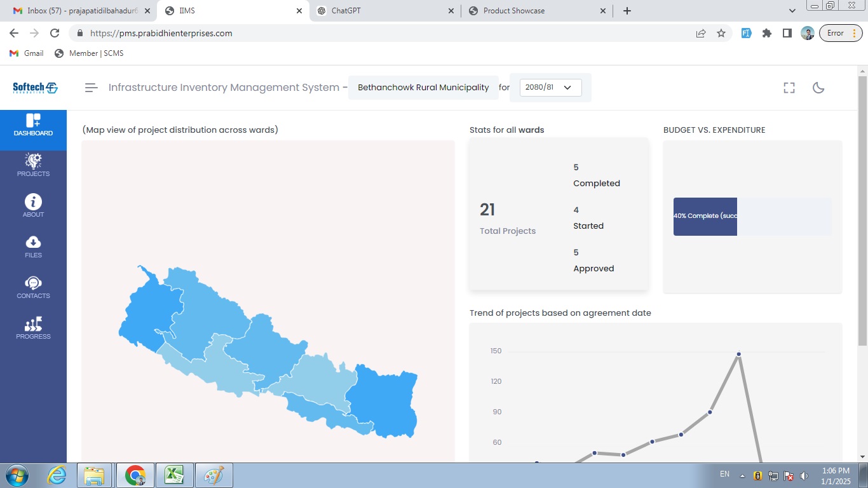868x488 pixels.
Task: Expand the 2080/81 fiscal year dropdown
Action: tap(550, 88)
